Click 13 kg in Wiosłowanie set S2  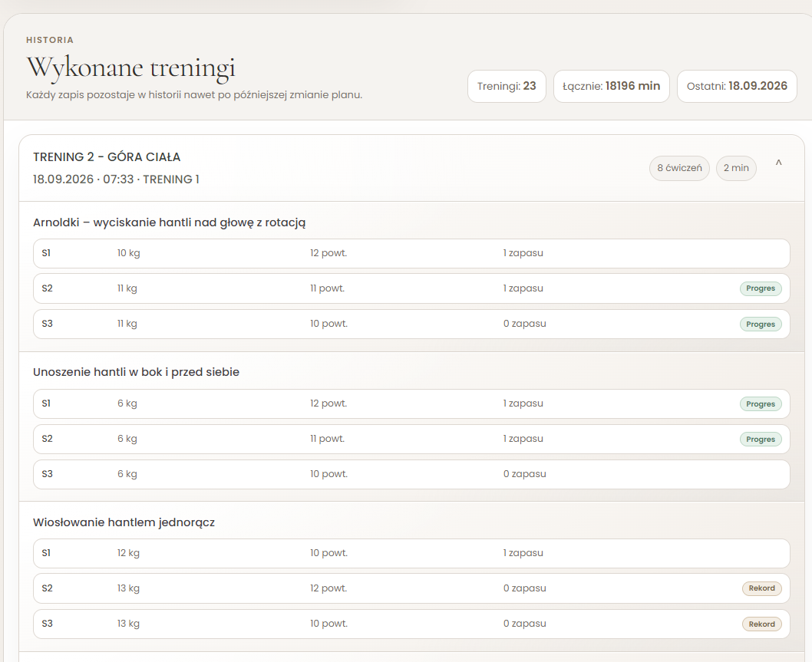click(128, 588)
